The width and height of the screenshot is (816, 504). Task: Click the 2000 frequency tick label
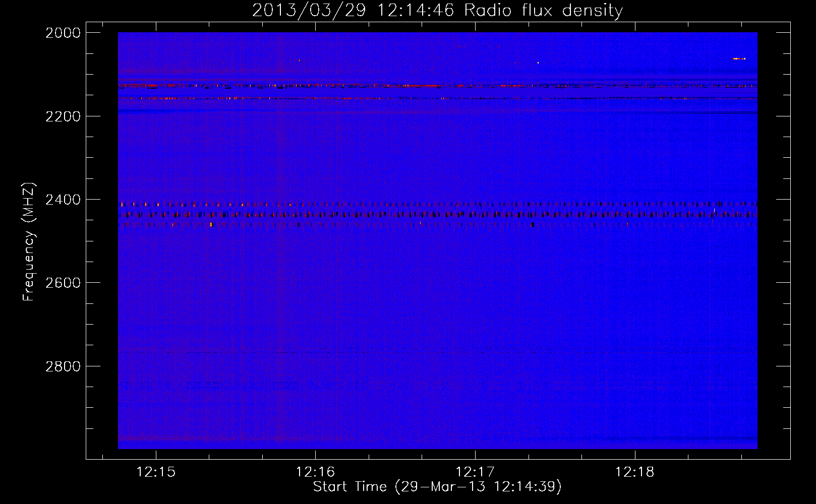[x=63, y=33]
